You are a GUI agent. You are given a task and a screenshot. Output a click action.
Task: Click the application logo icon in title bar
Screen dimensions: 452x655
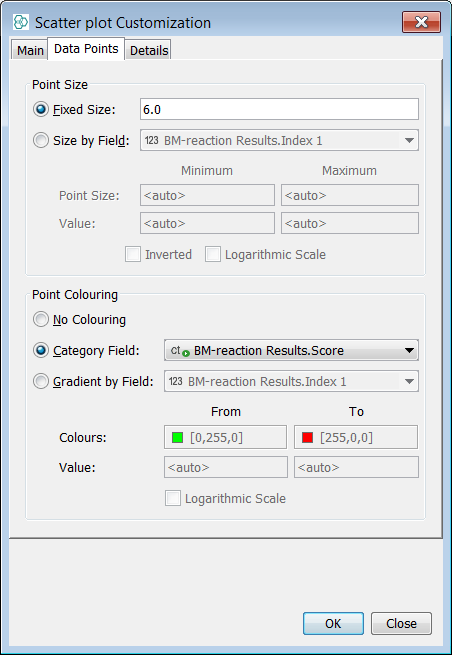coord(21,22)
